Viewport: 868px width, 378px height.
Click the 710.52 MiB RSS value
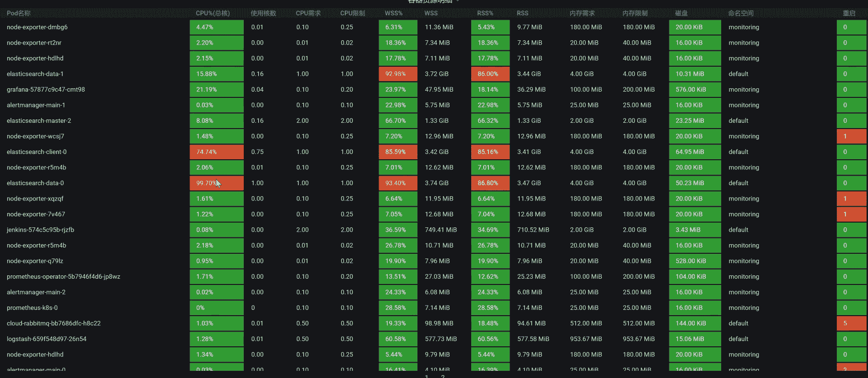(x=533, y=230)
